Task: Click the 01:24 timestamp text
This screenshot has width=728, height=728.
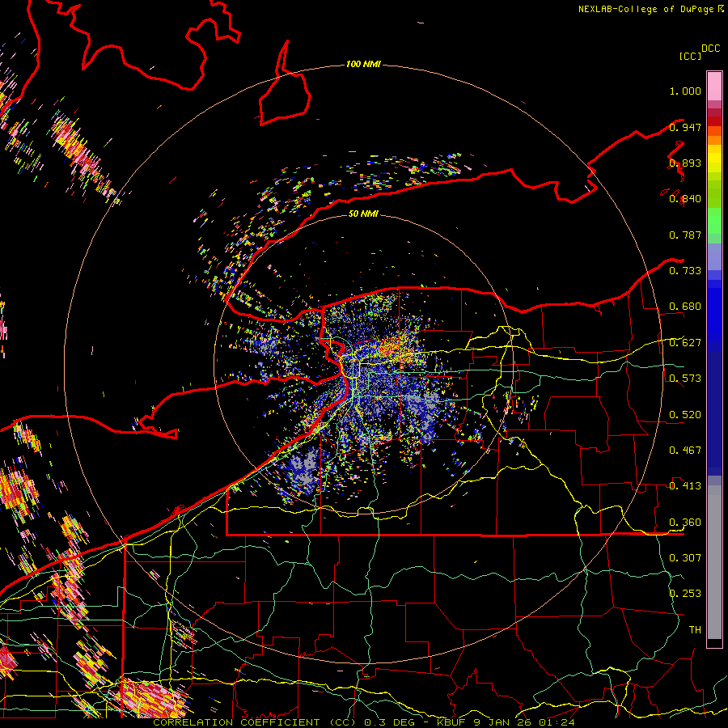Action: (557, 722)
